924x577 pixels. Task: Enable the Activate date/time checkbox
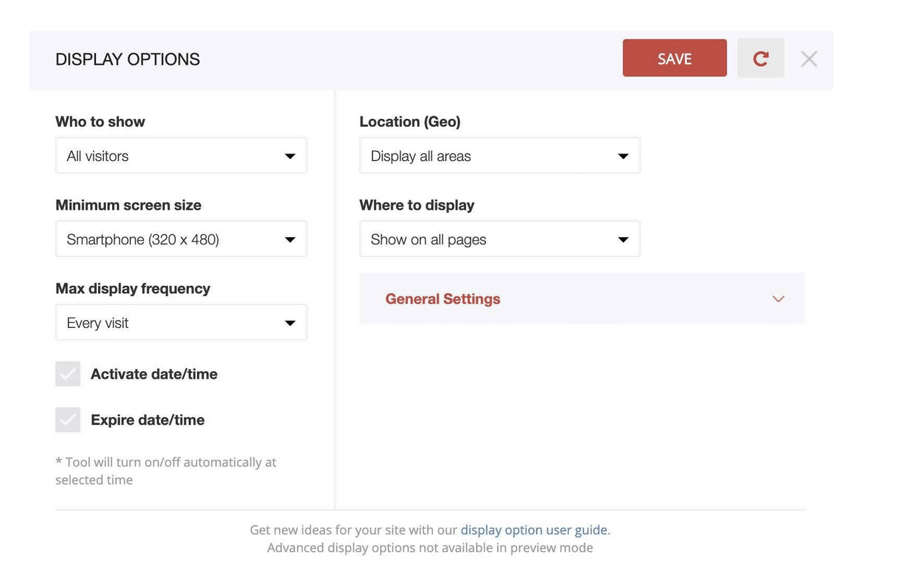pos(67,374)
